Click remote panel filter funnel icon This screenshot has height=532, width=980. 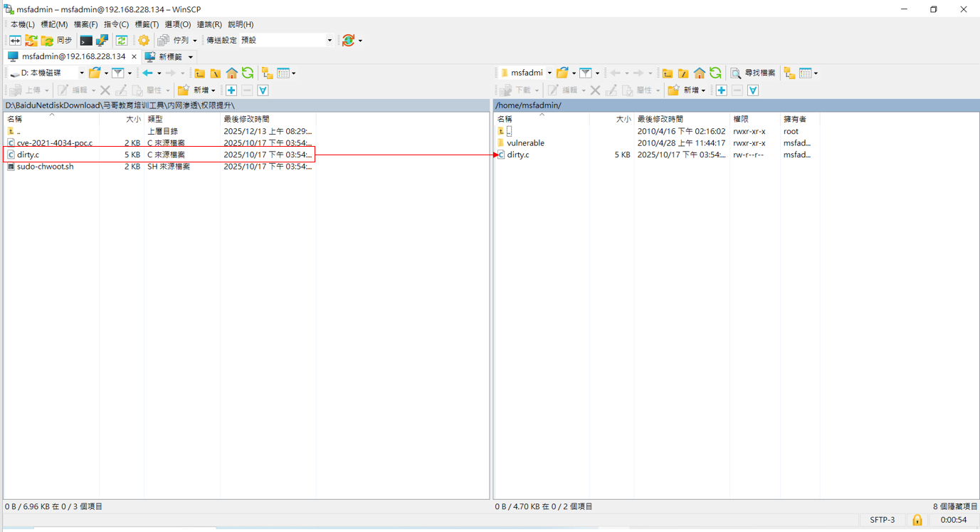[586, 73]
